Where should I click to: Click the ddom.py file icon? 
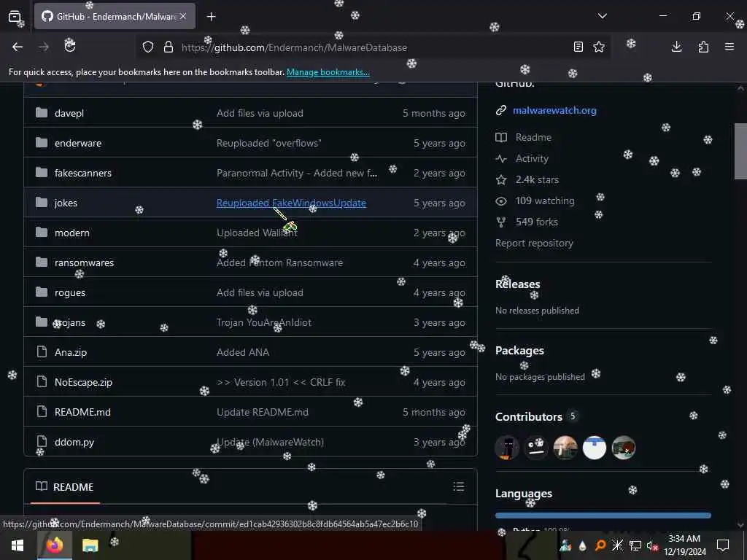click(x=42, y=441)
